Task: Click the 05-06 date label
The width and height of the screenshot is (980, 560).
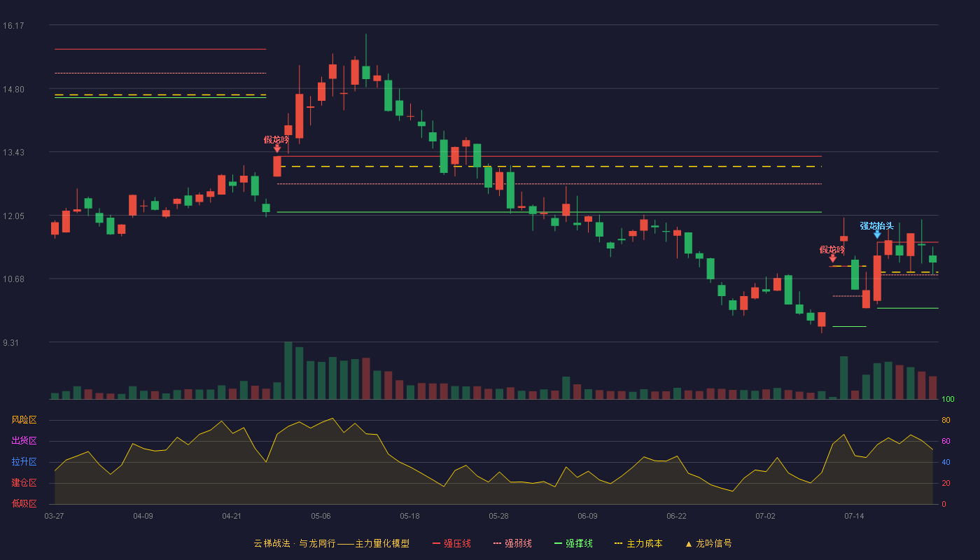Action: pyautogui.click(x=321, y=516)
